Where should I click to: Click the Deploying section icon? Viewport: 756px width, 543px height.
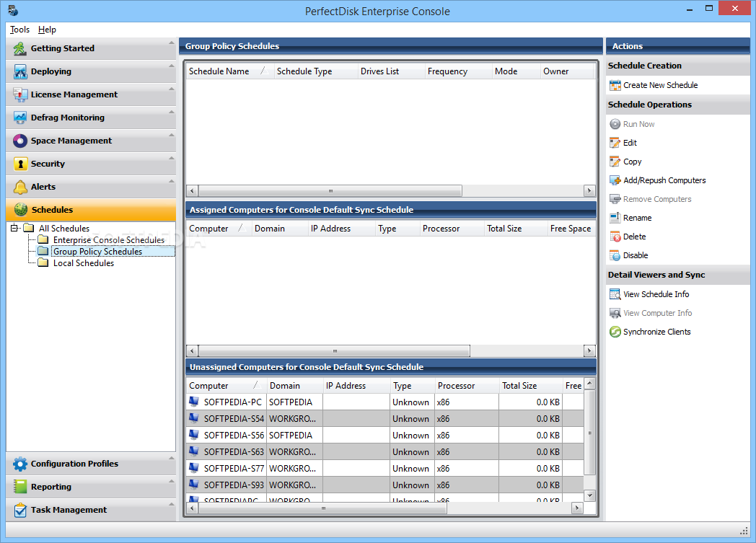[x=19, y=71]
